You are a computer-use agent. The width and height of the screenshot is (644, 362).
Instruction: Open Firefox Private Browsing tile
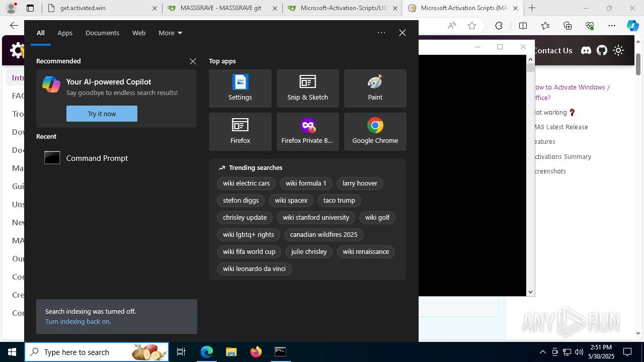(307, 132)
